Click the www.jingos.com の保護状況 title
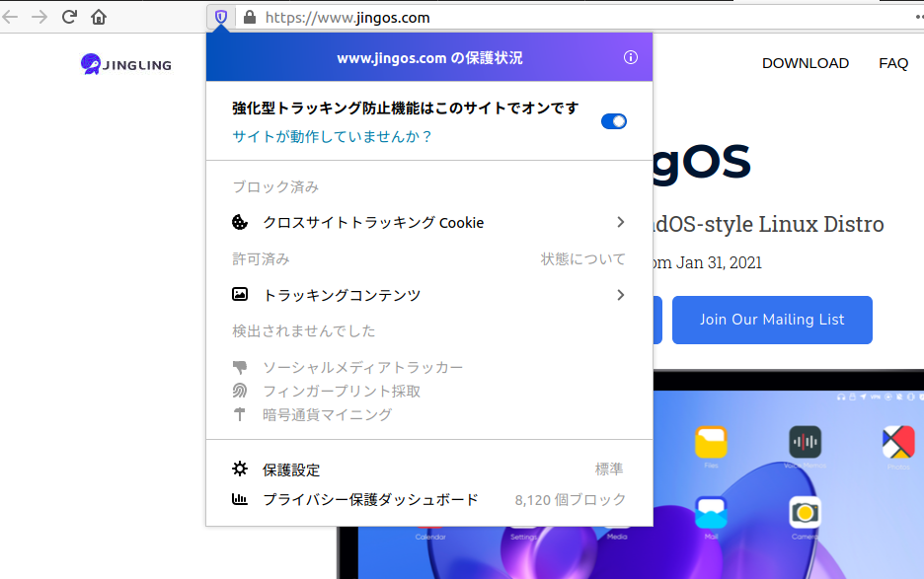This screenshot has height=579, width=924. tap(429, 58)
